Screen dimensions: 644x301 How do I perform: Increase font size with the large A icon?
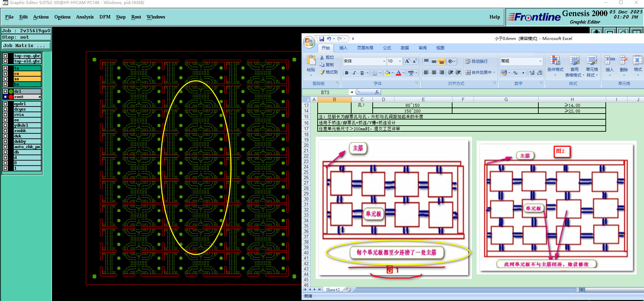[x=407, y=61]
